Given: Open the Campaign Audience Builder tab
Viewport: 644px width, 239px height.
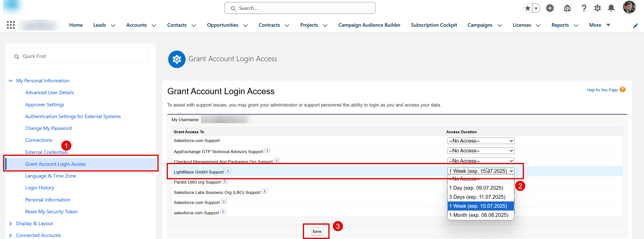Looking at the screenshot, I should [369, 25].
